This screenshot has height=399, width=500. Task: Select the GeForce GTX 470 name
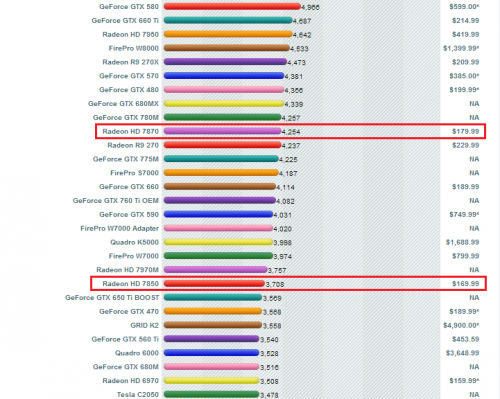pyautogui.click(x=129, y=311)
